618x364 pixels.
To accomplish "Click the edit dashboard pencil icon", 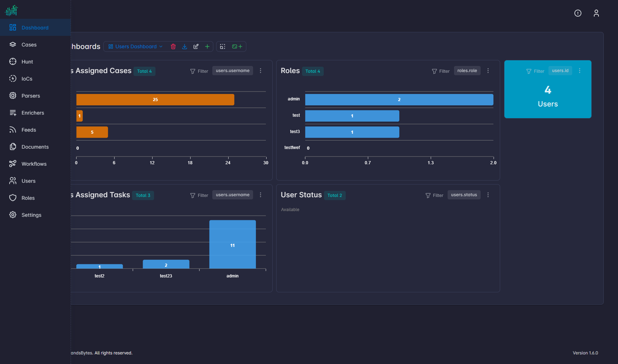I will tap(196, 46).
